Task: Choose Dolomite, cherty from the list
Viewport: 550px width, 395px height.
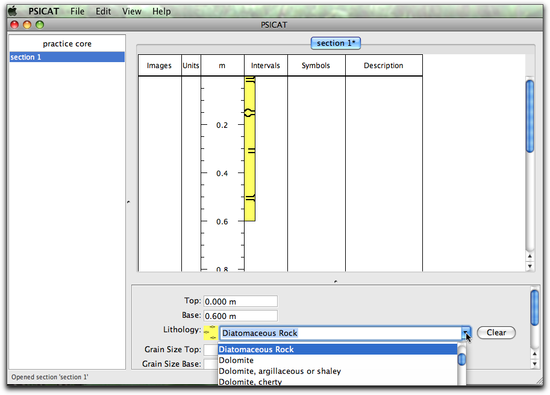Action: tap(337, 382)
